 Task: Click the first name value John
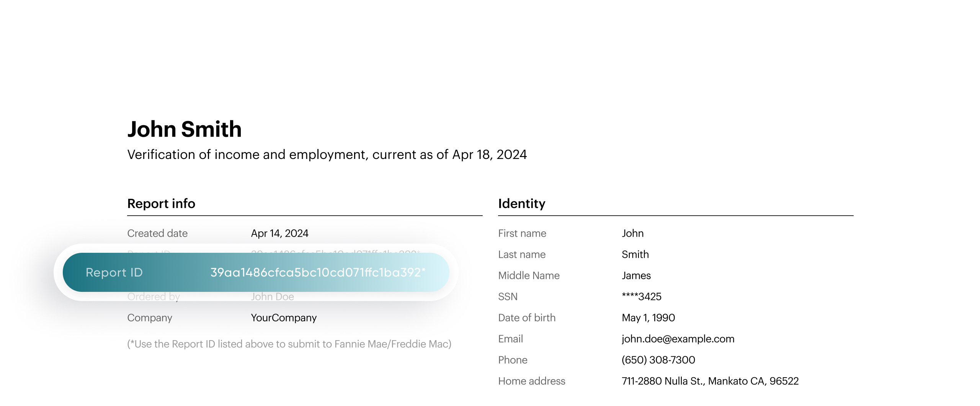coord(632,233)
